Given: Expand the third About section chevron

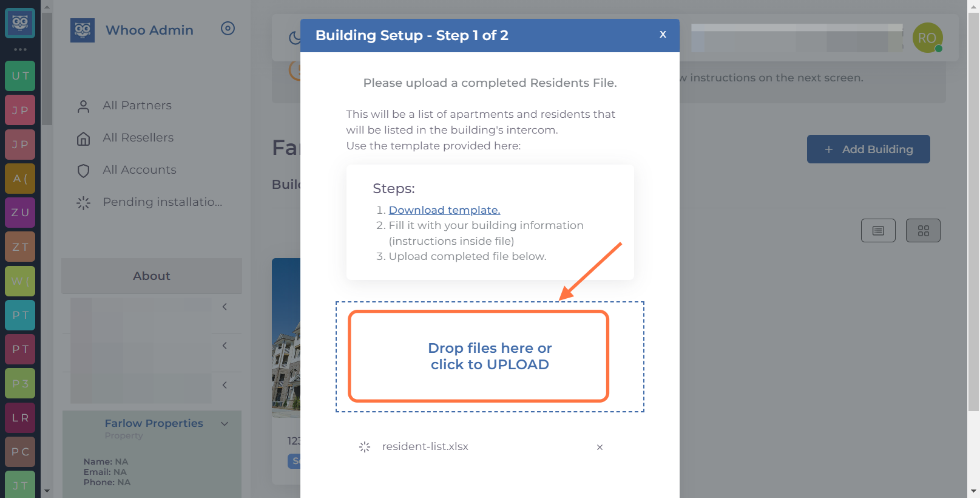Looking at the screenshot, I should click(225, 385).
